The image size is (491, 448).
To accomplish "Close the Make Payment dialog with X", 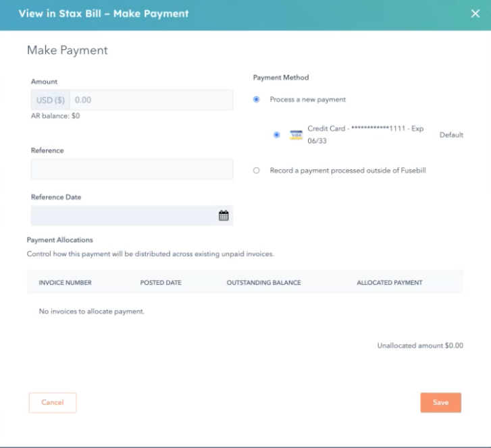I will [475, 13].
